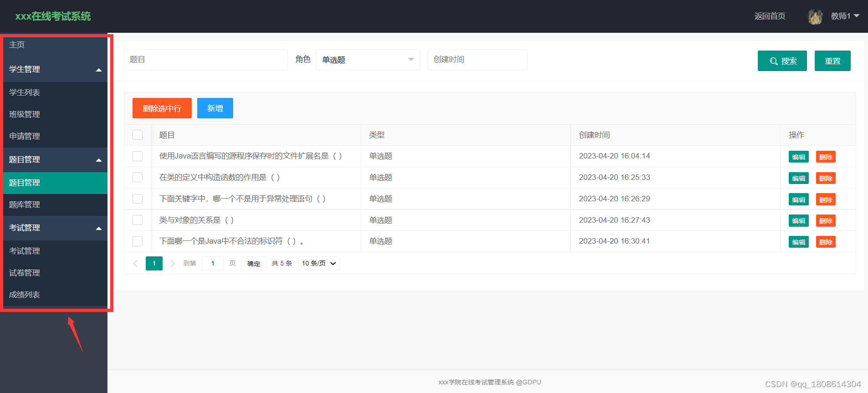Check the row for Java源程序文件扩展名 question
The width and height of the screenshot is (868, 393).
coord(138,156)
